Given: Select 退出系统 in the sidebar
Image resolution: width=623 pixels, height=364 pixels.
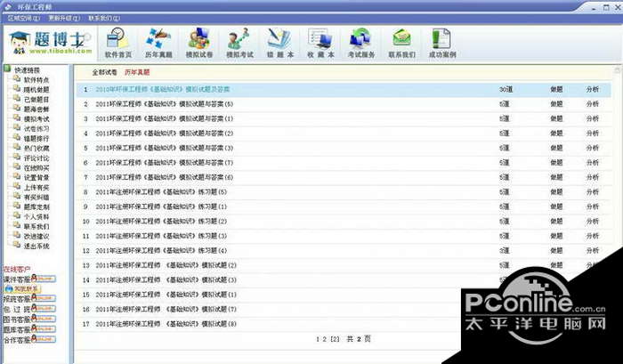Looking at the screenshot, I should 36,246.
